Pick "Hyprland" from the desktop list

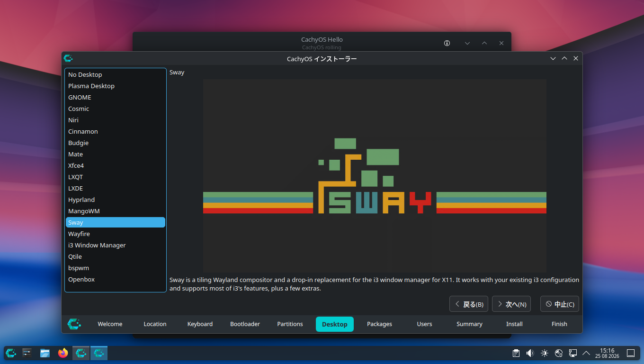click(116, 200)
